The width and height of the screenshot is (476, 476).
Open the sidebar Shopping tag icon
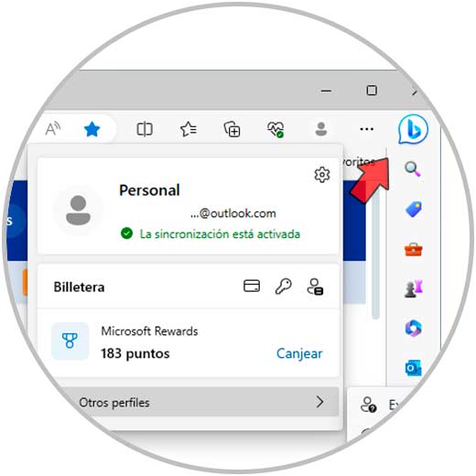coord(414,210)
